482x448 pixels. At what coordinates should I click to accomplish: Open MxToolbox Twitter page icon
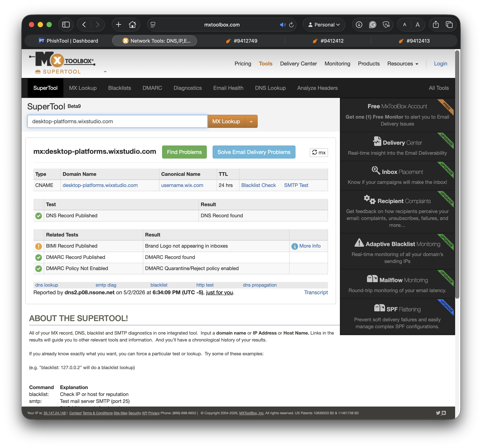coord(438,413)
